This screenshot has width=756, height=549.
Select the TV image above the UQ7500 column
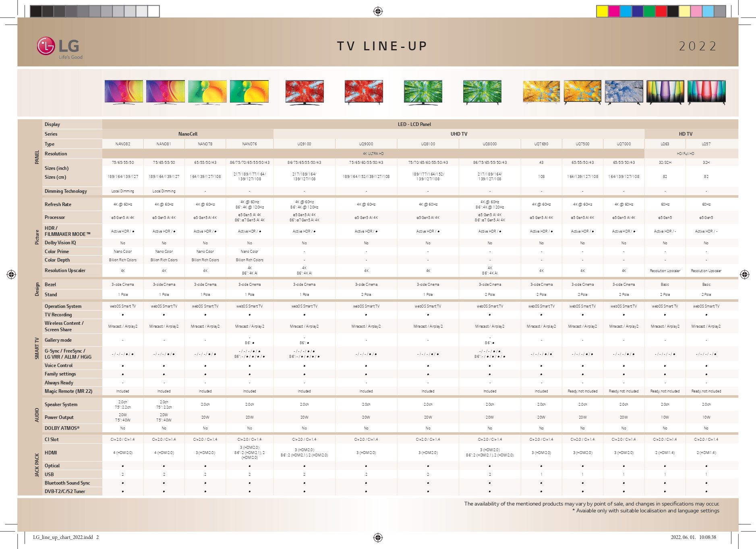[x=582, y=92]
